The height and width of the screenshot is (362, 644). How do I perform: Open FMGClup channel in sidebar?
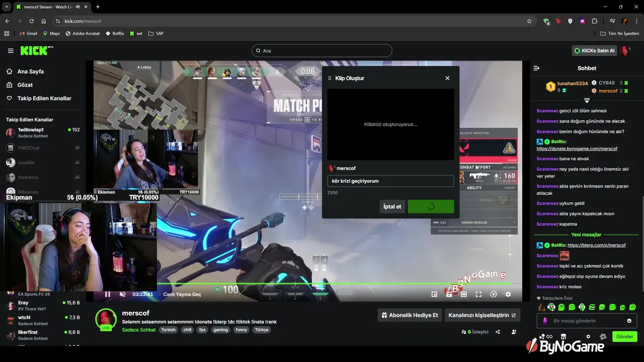pos(43,148)
